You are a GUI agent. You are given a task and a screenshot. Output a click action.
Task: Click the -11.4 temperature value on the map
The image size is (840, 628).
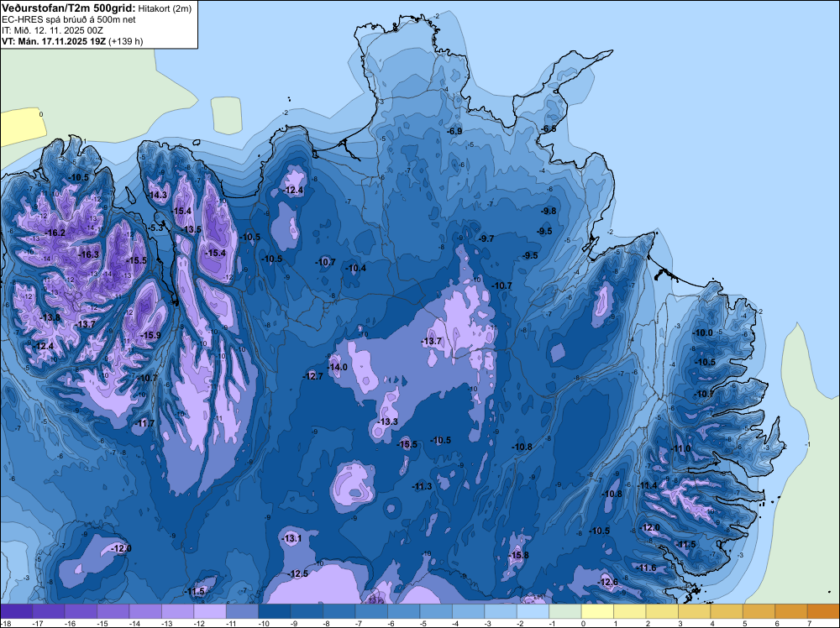tap(647, 485)
